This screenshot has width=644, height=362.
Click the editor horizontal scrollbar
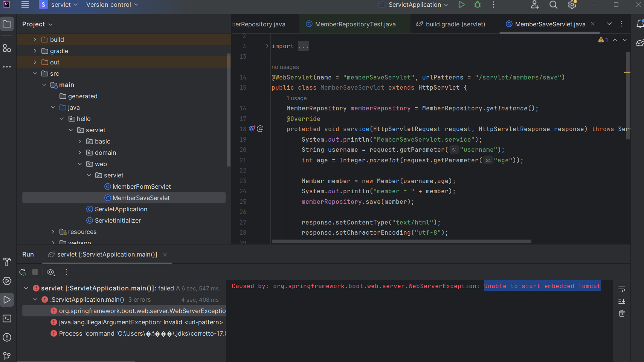[401, 241]
